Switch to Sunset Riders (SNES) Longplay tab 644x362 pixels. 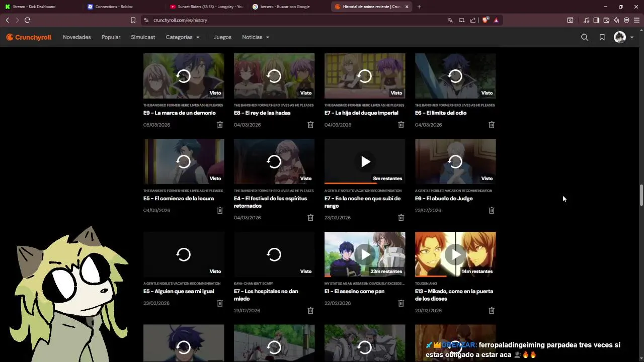pos(206,7)
